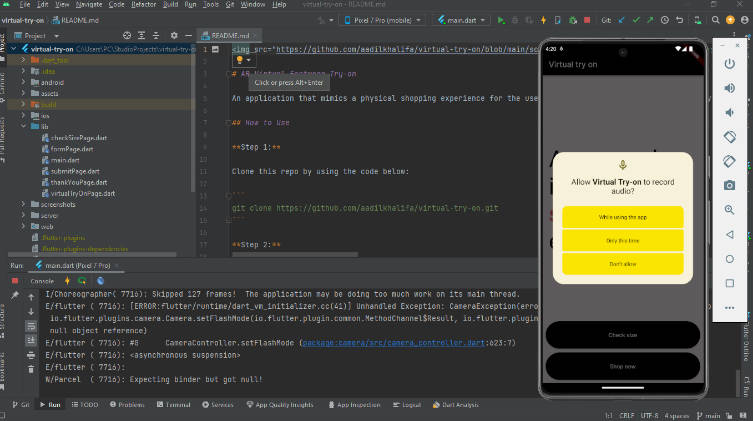Open emulator extended controls (three dots)
This screenshot has height=421, width=753.
pos(729,308)
